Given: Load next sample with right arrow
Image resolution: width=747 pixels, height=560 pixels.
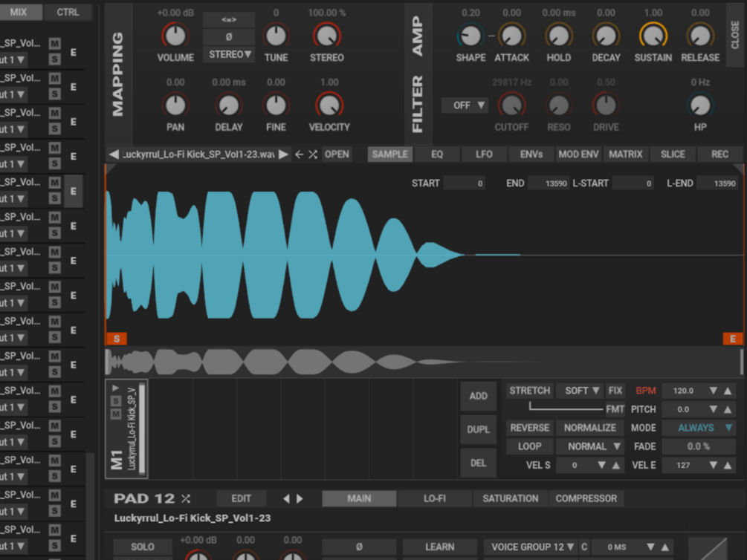Looking at the screenshot, I should tap(283, 154).
